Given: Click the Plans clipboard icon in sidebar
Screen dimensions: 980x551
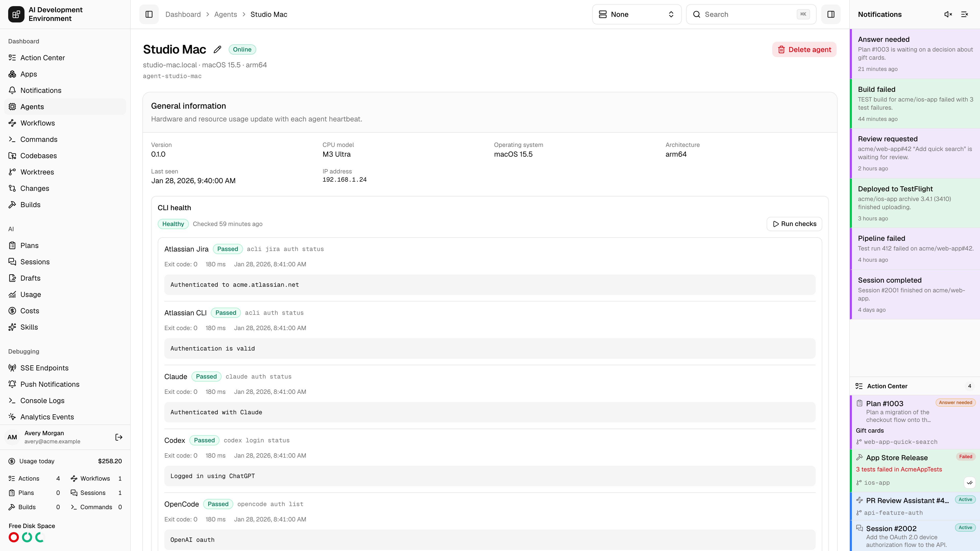Looking at the screenshot, I should (12, 246).
